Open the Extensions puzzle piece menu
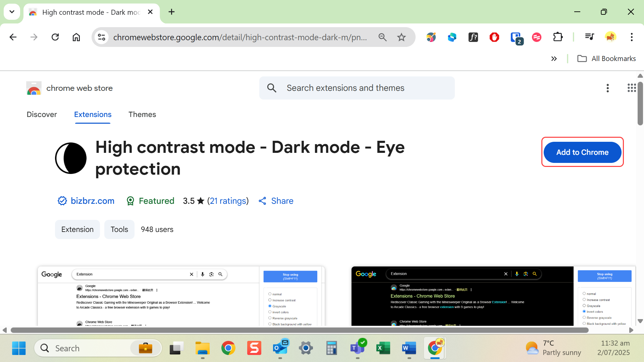This screenshot has height=362, width=644. point(558,37)
